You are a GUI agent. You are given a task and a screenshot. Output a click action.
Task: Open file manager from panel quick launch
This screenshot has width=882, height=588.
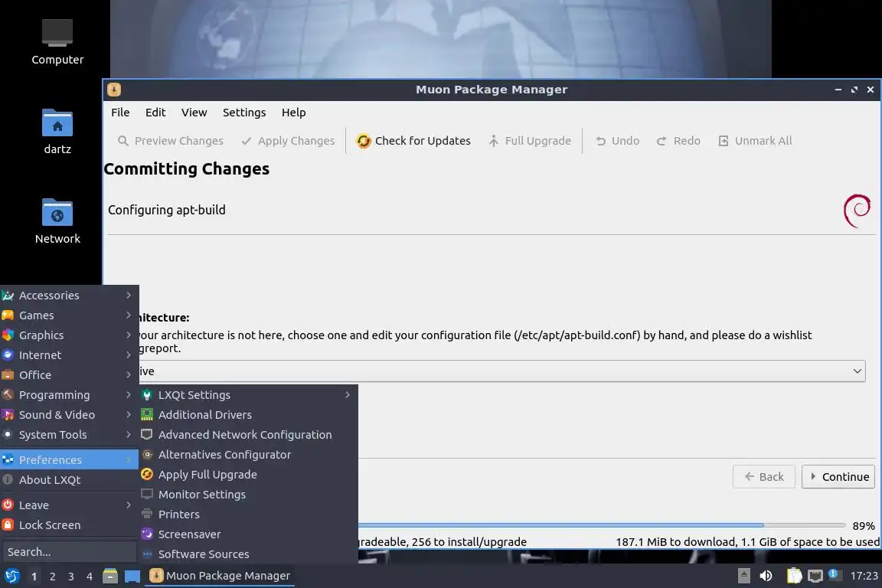110,576
